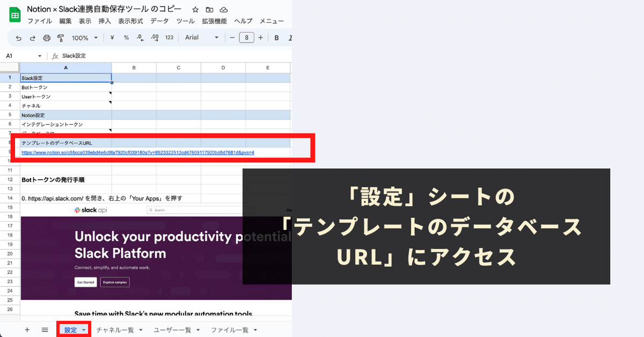Image resolution: width=644 pixels, height=337 pixels.
Task: Select cell containing Botトークン
Action: (65, 87)
